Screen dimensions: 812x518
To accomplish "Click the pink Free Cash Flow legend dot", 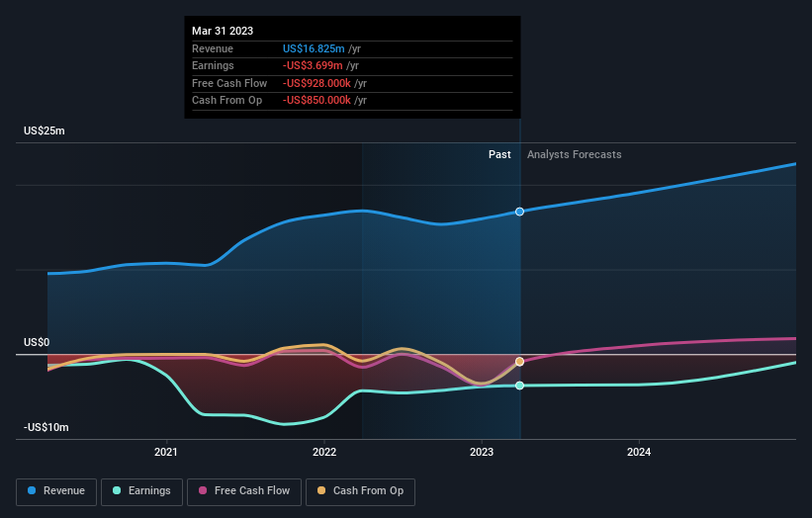I will (203, 490).
